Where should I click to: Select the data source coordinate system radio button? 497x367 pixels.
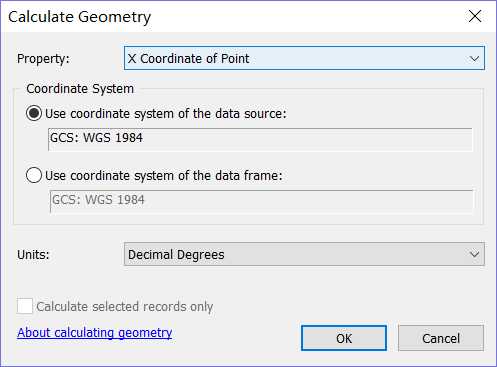(x=34, y=113)
